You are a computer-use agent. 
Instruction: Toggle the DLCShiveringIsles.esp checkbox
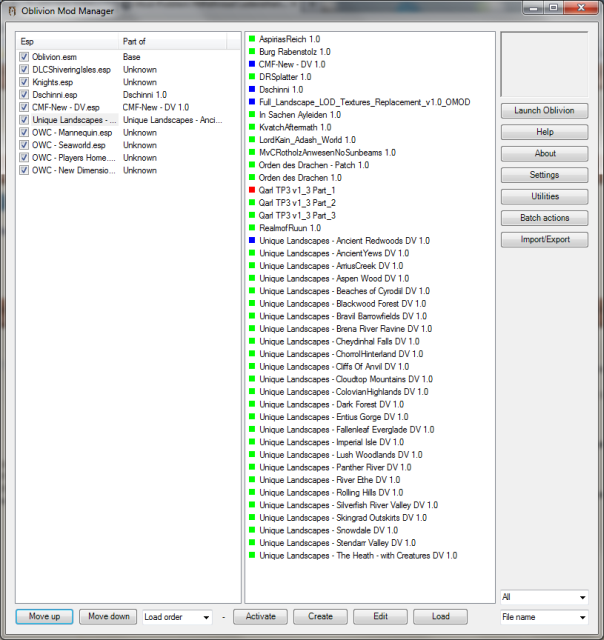(x=24, y=70)
